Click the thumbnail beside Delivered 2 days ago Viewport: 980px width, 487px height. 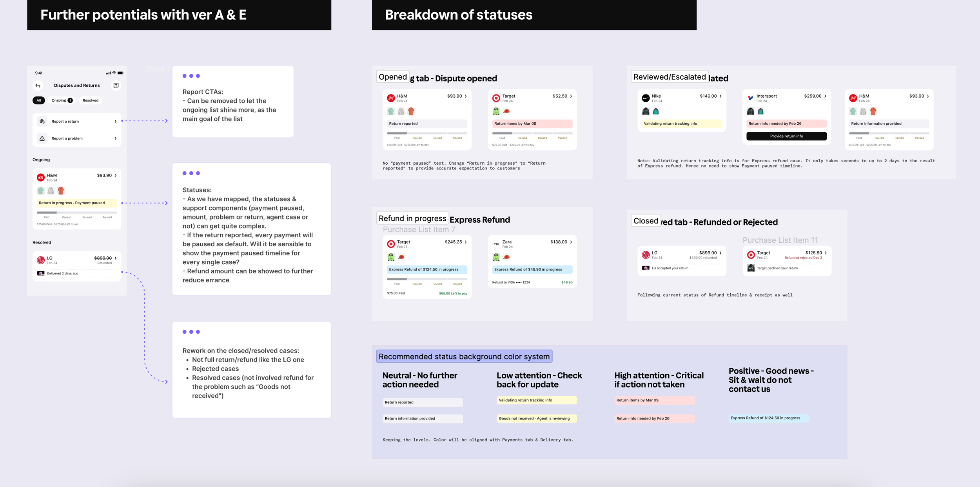(41, 273)
